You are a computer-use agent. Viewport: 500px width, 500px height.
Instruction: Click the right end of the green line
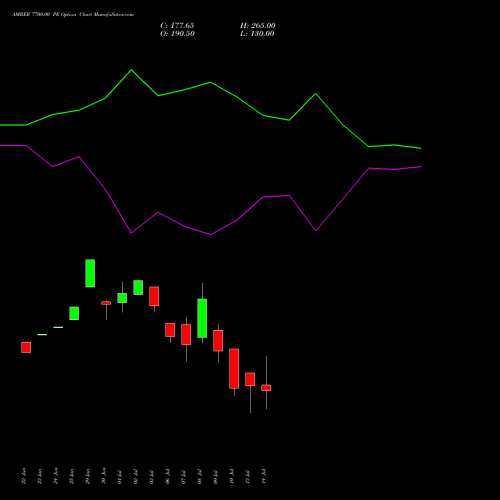421,148
